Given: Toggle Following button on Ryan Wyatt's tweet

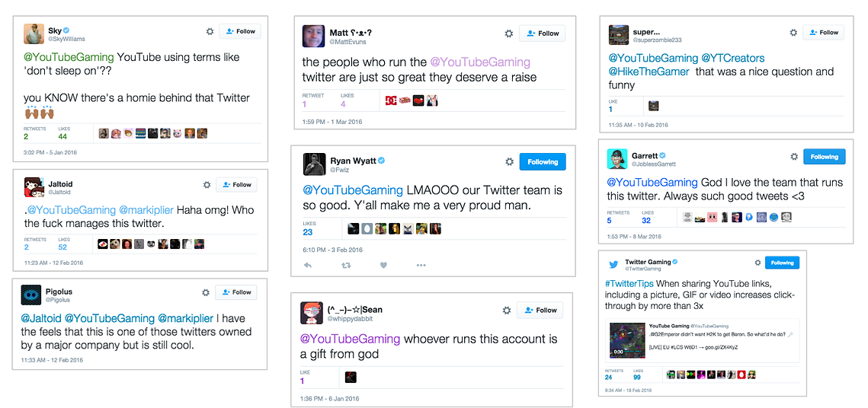Looking at the screenshot, I should coord(543,162).
